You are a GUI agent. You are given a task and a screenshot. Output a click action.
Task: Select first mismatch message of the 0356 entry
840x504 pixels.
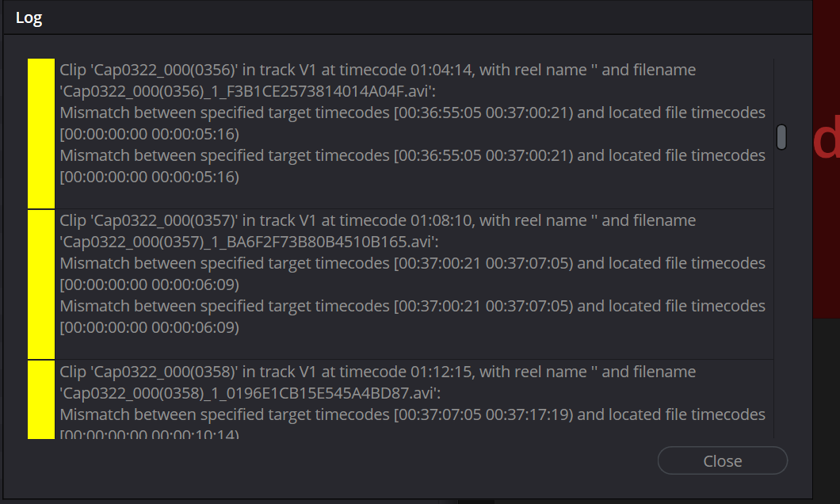(413, 123)
